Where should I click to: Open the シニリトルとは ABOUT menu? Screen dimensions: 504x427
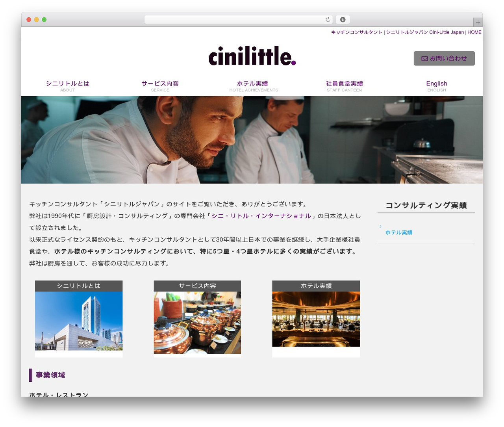pos(68,86)
